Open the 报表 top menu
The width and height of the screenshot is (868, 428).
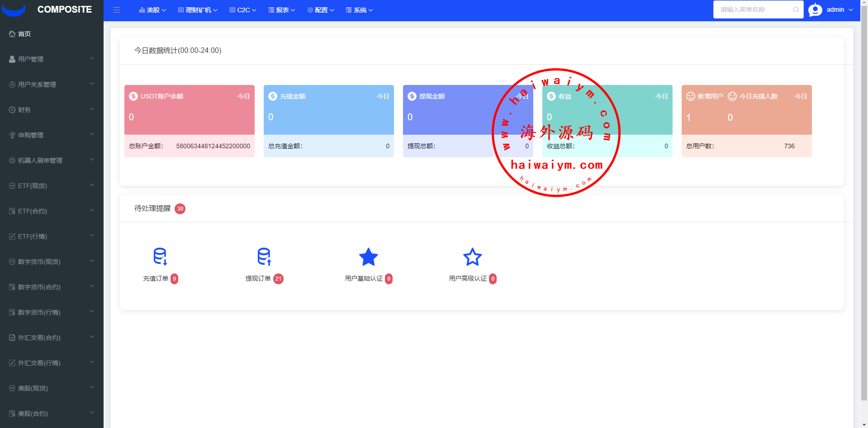[x=281, y=10]
